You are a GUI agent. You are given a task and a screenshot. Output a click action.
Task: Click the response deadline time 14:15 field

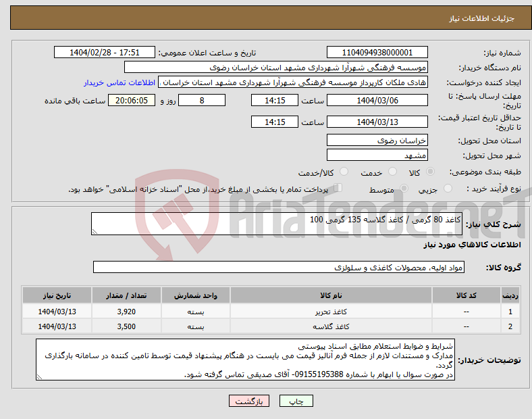click(275, 100)
